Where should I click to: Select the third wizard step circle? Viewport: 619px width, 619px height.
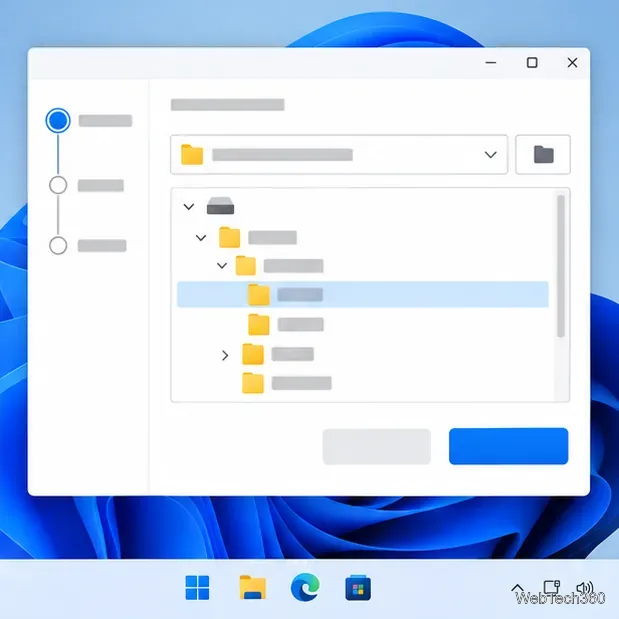point(58,246)
